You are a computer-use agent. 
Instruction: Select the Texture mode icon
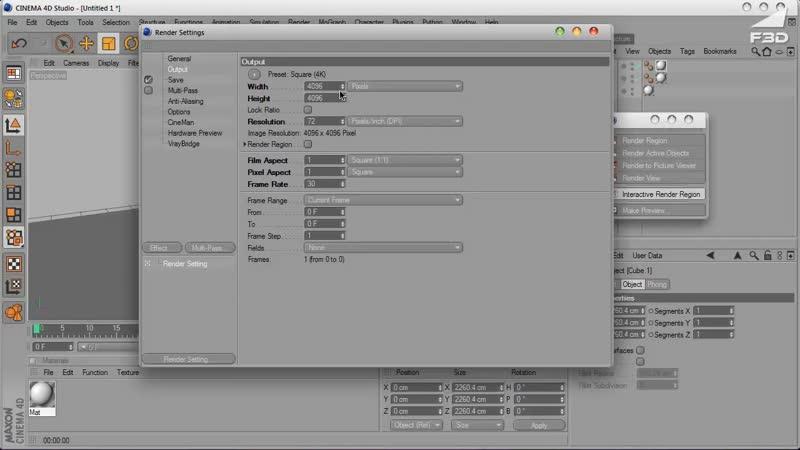(x=14, y=238)
